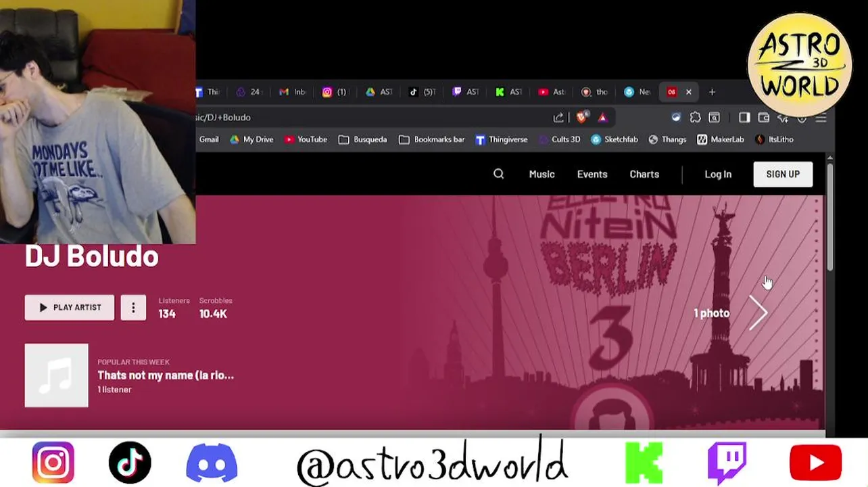The height and width of the screenshot is (487, 868).
Task: Switch to the Google Drive AST tab
Action: coord(379,92)
